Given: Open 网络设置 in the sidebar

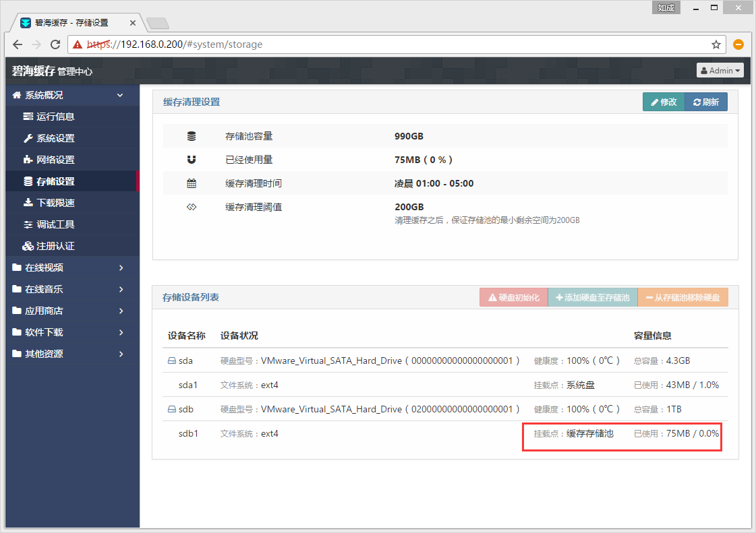Looking at the screenshot, I should (55, 160).
